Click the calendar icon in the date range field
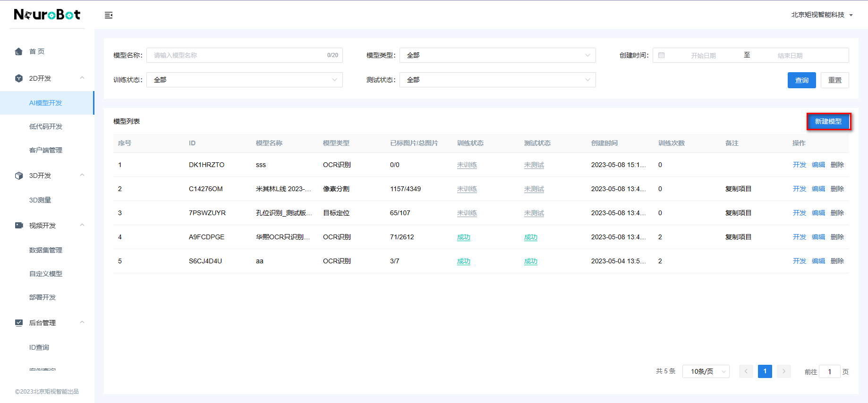This screenshot has height=403, width=868. [x=662, y=55]
